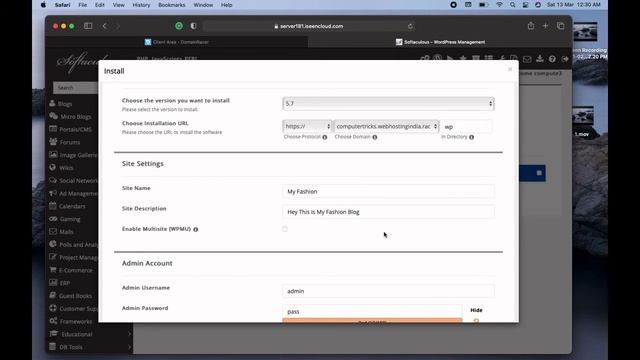Screen dimensions: 640x360
Task: Switch to the Client Area - DomainRacer tab
Action: click(177, 42)
